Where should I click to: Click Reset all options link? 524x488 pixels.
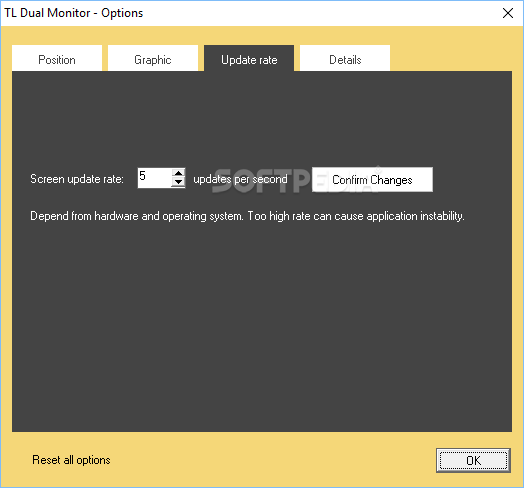[71, 460]
